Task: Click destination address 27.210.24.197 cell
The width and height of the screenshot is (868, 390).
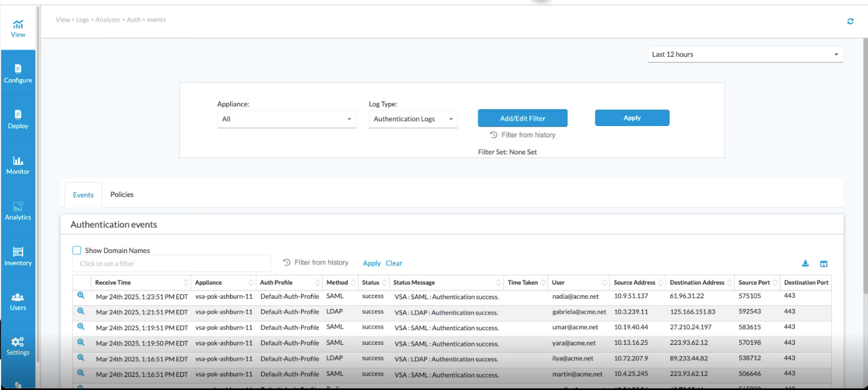Action: point(691,327)
